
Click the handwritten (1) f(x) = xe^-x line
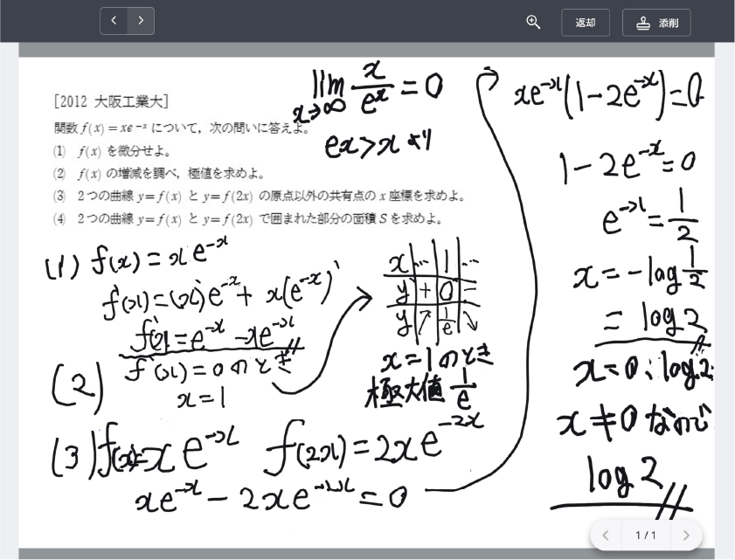[138, 259]
